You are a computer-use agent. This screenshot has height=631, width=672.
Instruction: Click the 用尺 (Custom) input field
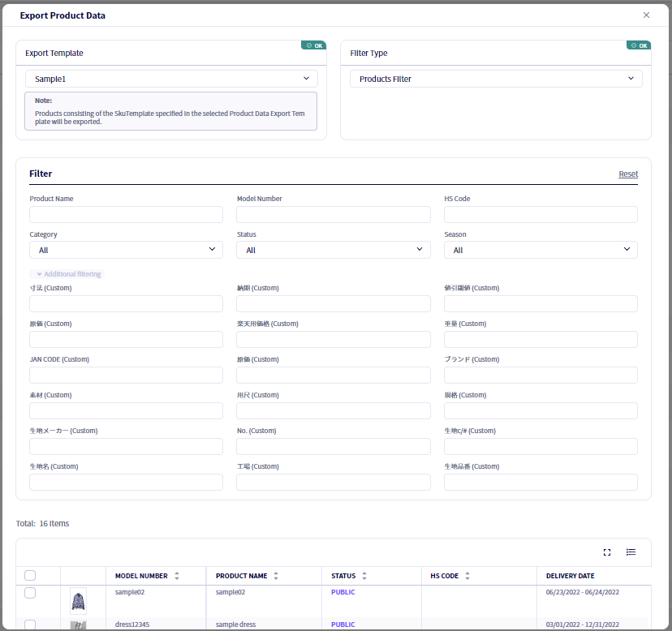click(334, 411)
